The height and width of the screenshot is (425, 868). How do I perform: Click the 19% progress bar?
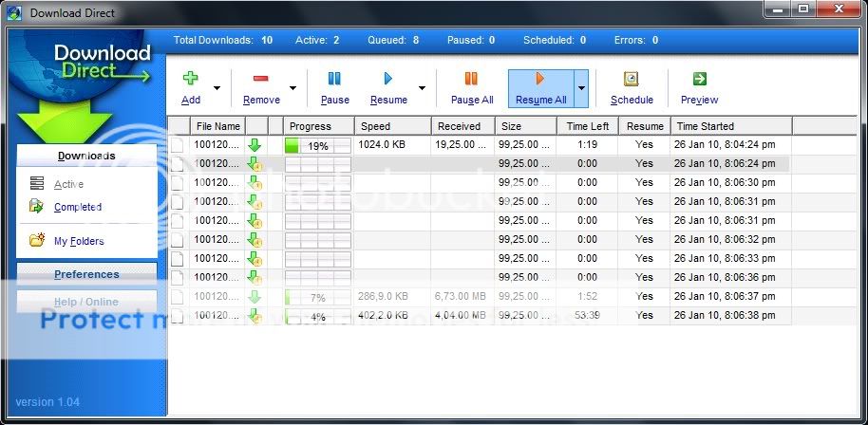tap(318, 146)
